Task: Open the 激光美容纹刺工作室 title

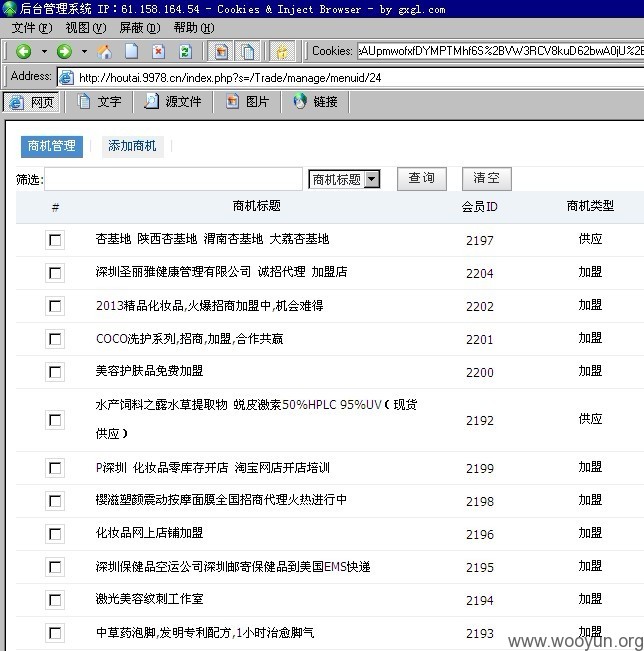Action: coord(149,599)
